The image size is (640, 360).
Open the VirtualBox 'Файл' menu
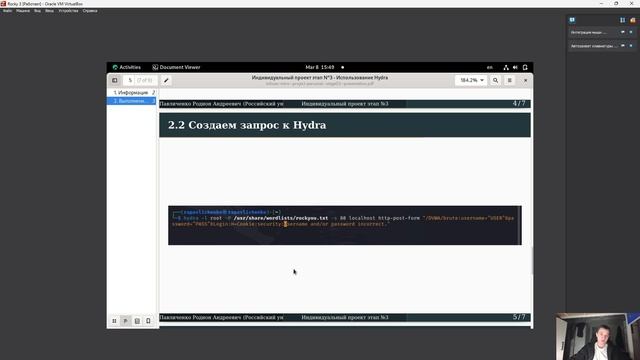click(x=7, y=11)
